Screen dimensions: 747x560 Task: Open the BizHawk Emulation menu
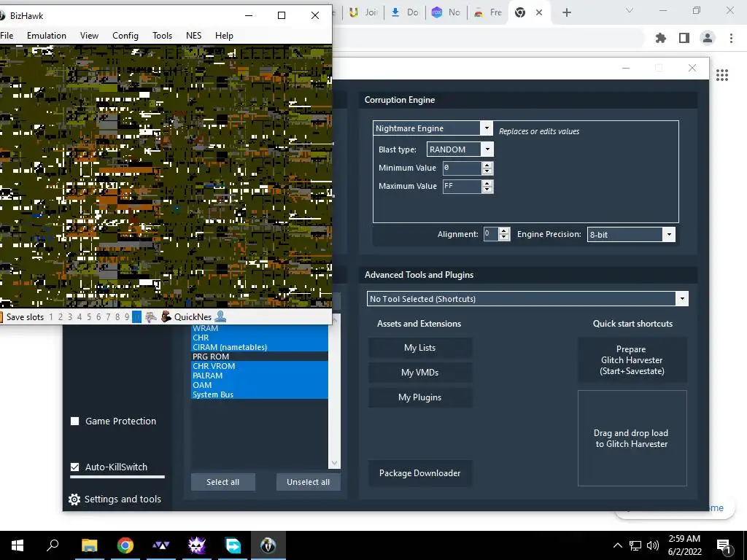point(47,36)
